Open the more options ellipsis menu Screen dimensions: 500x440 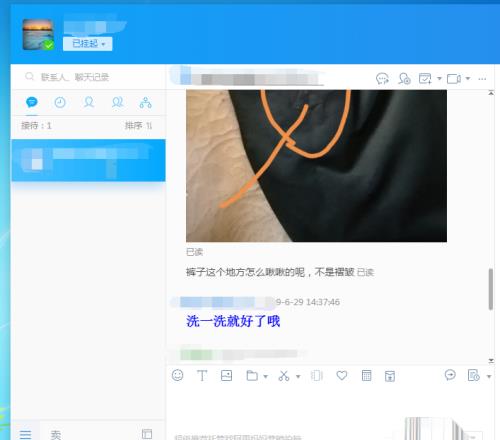pyautogui.click(x=482, y=79)
